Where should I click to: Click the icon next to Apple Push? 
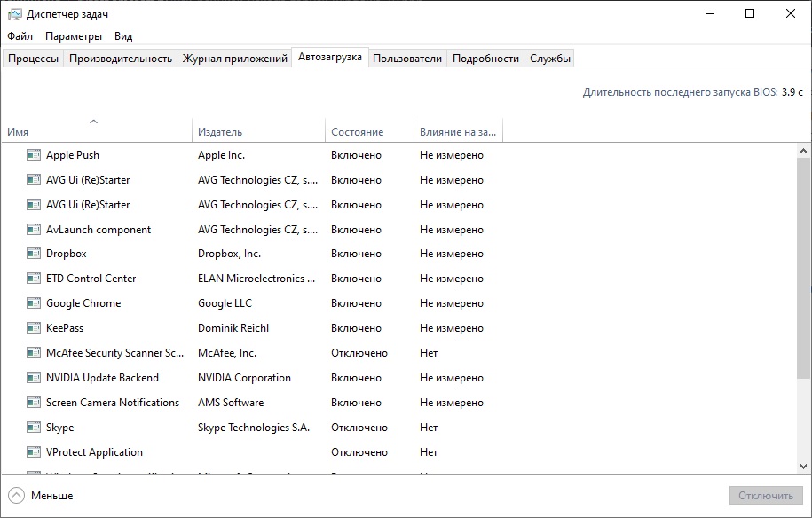coord(34,154)
